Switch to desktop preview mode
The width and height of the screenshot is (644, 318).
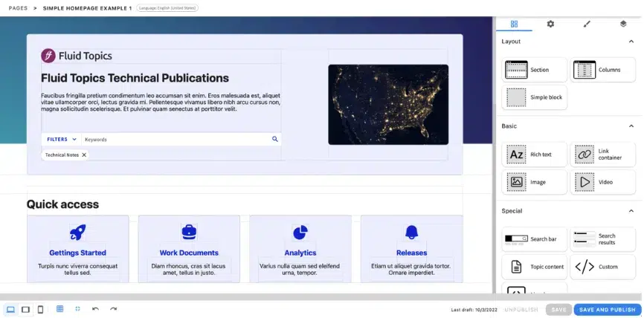tap(11, 309)
